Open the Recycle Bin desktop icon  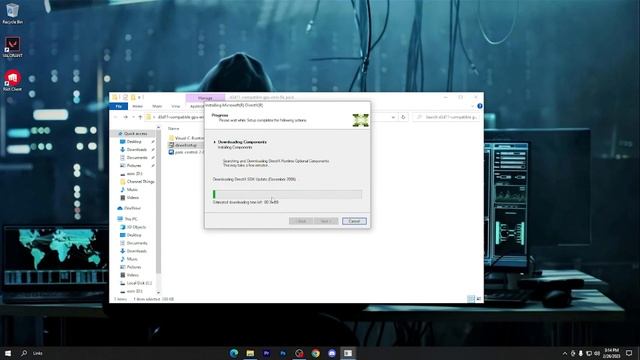point(12,13)
